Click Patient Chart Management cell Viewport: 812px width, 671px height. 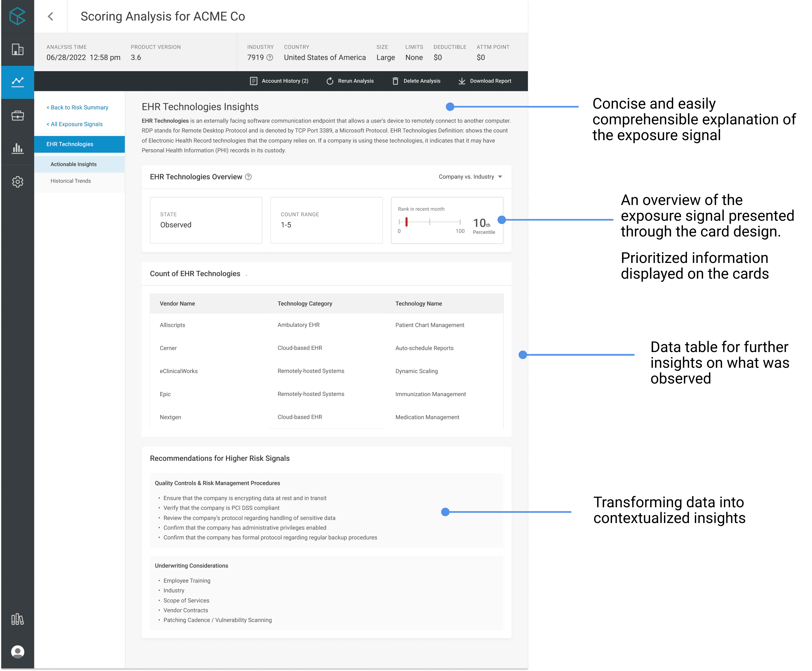click(430, 325)
